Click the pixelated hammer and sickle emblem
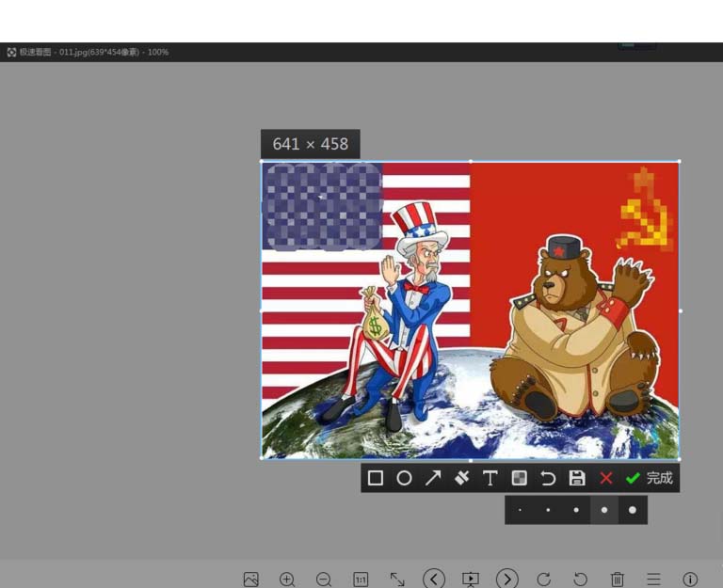 tap(644, 209)
